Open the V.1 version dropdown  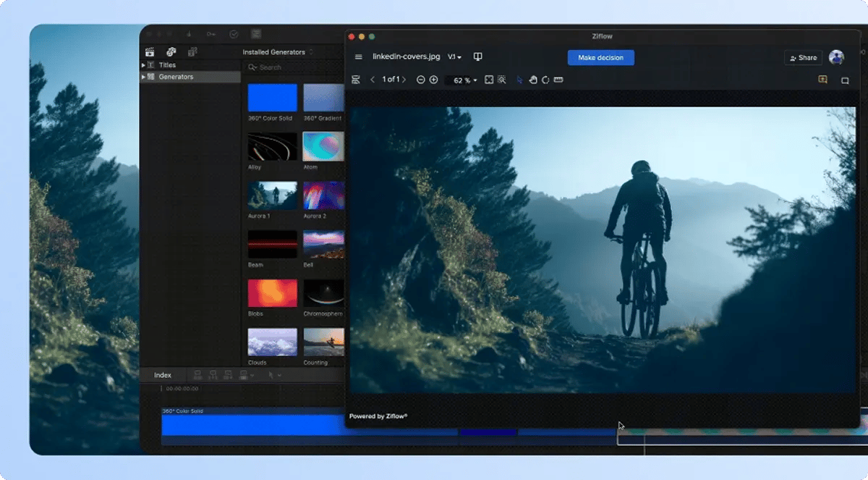pyautogui.click(x=454, y=57)
